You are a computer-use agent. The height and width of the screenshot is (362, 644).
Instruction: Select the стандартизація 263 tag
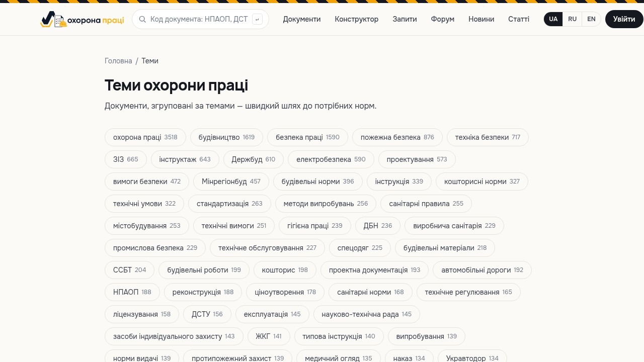pyautogui.click(x=229, y=204)
